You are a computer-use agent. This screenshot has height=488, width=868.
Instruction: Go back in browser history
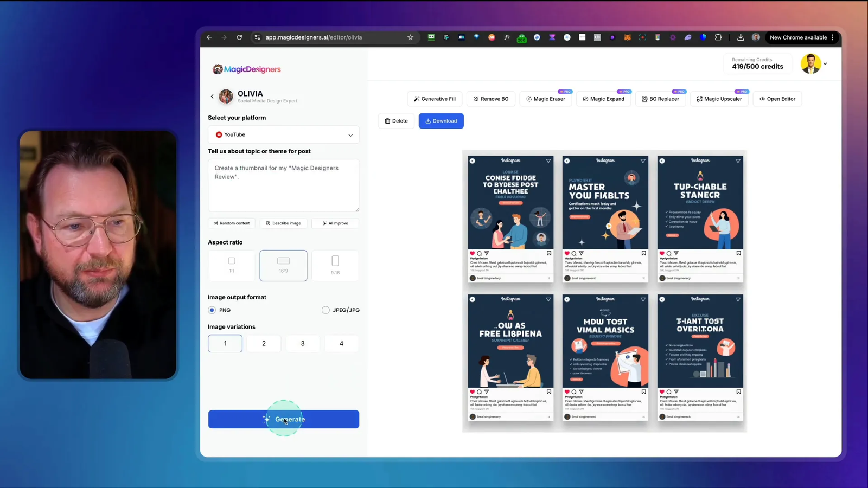pyautogui.click(x=209, y=37)
